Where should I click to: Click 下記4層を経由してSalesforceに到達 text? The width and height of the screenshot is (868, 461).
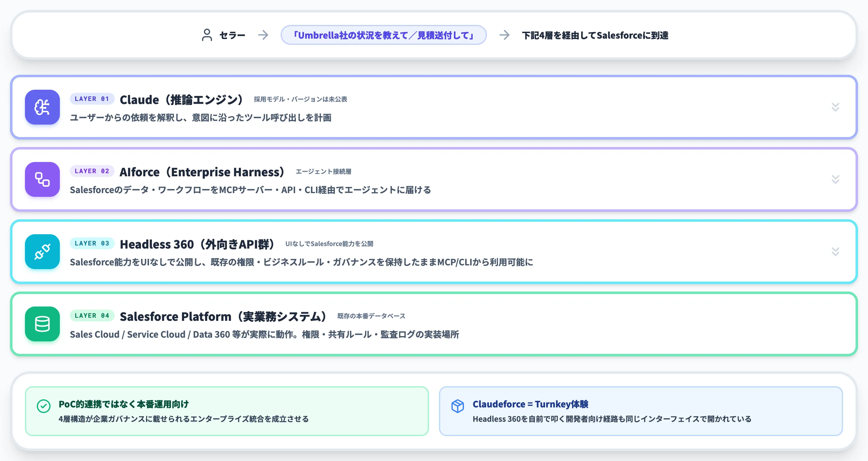click(x=595, y=36)
